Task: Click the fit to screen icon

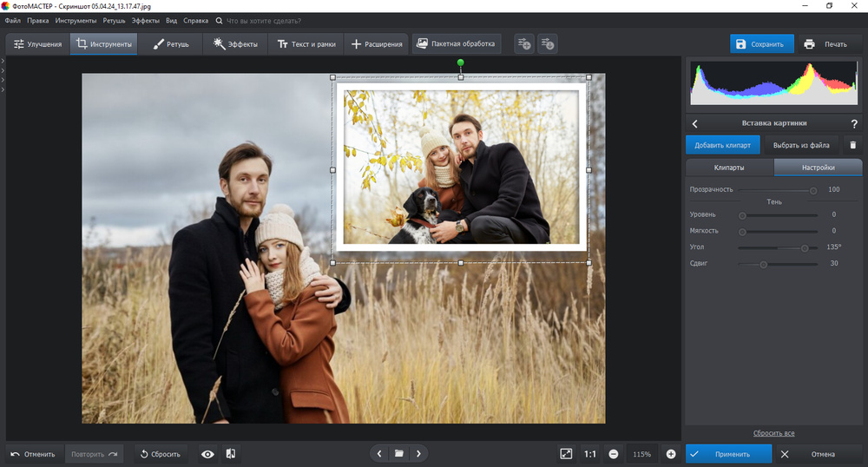Action: point(566,454)
